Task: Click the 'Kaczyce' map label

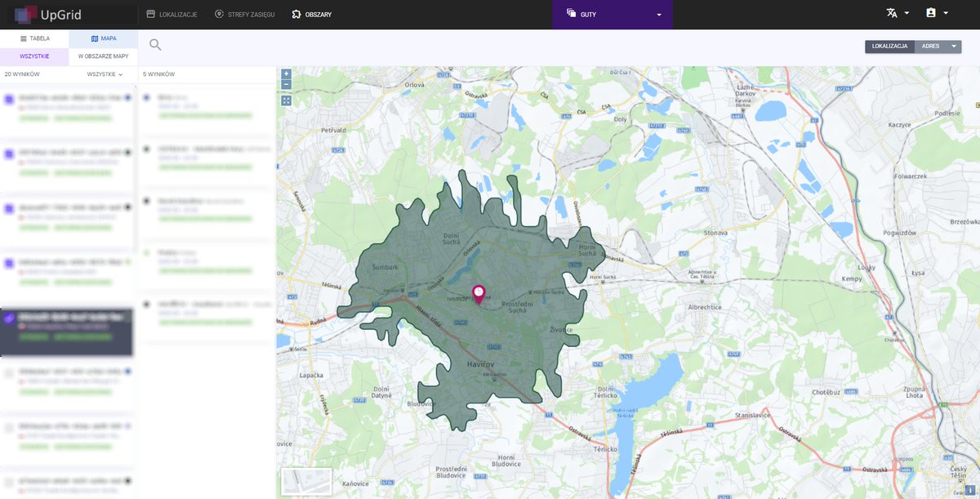Action: 900,124
